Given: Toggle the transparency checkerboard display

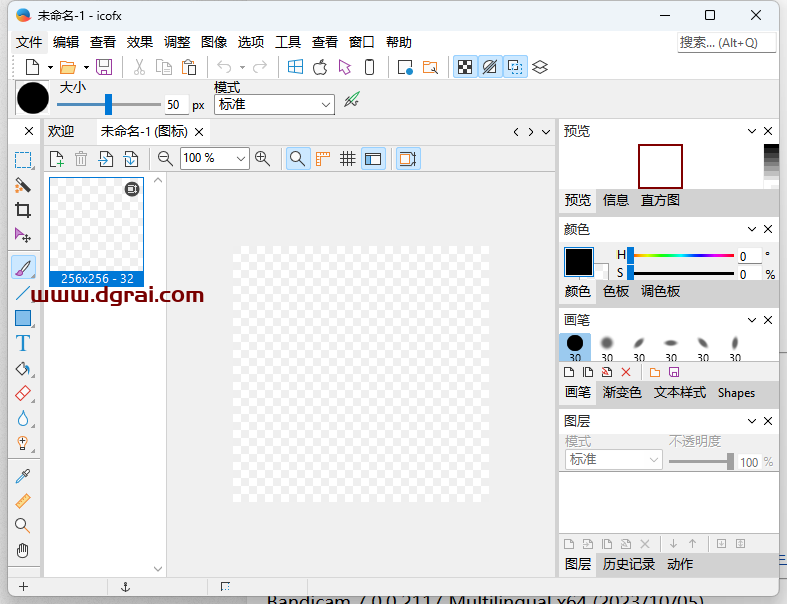Looking at the screenshot, I should point(465,67).
